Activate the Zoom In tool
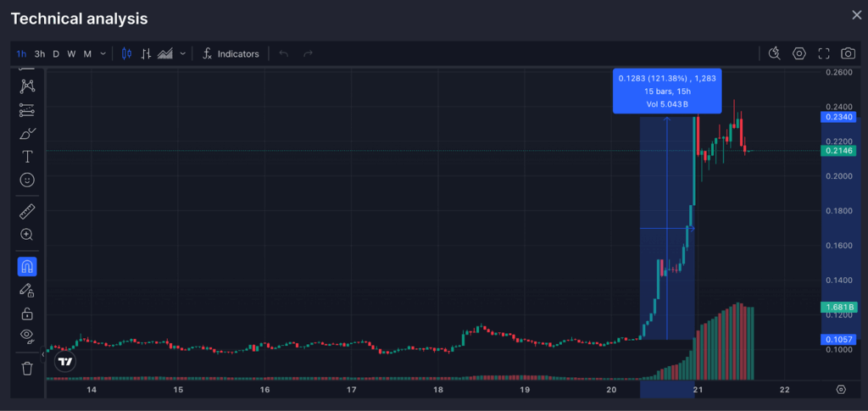 click(27, 234)
